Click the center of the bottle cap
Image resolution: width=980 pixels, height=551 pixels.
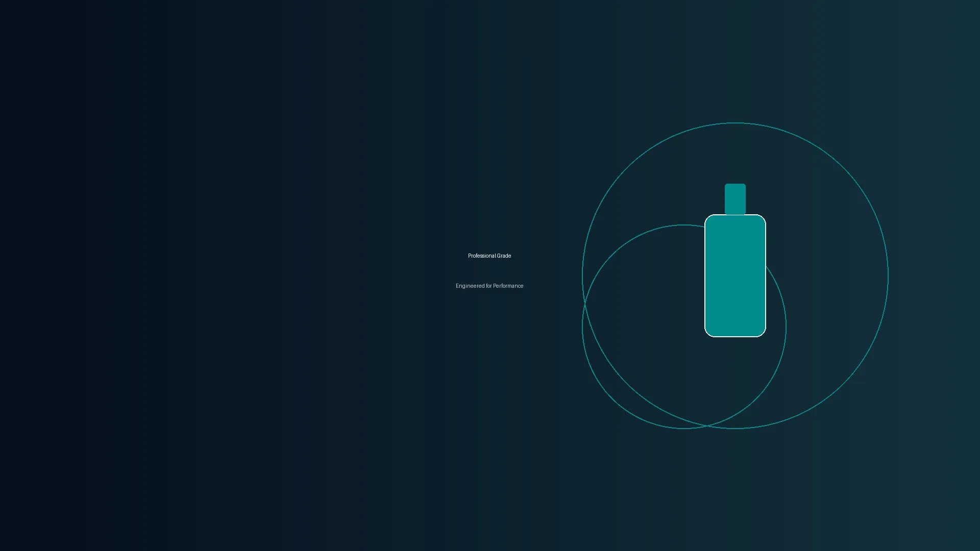(735, 199)
